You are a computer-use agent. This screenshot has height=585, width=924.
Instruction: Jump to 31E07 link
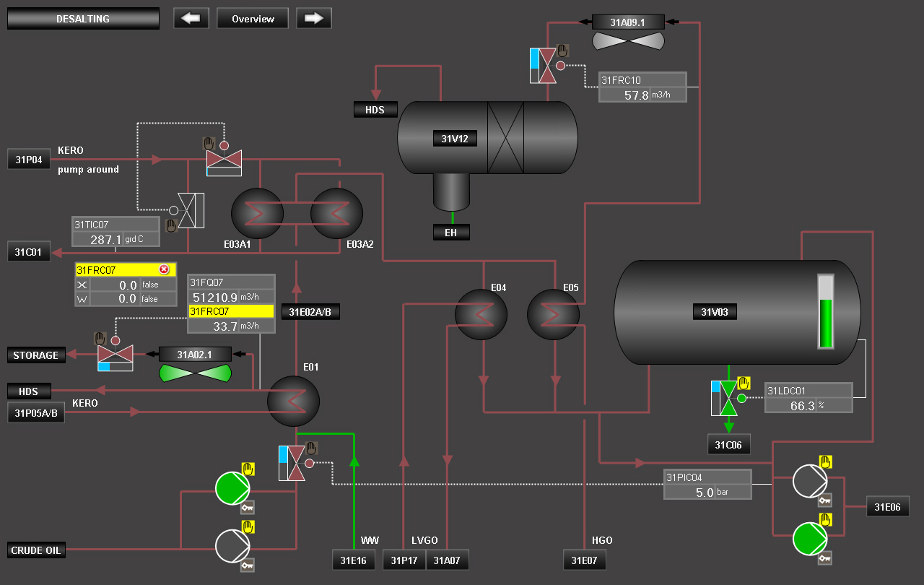(585, 560)
